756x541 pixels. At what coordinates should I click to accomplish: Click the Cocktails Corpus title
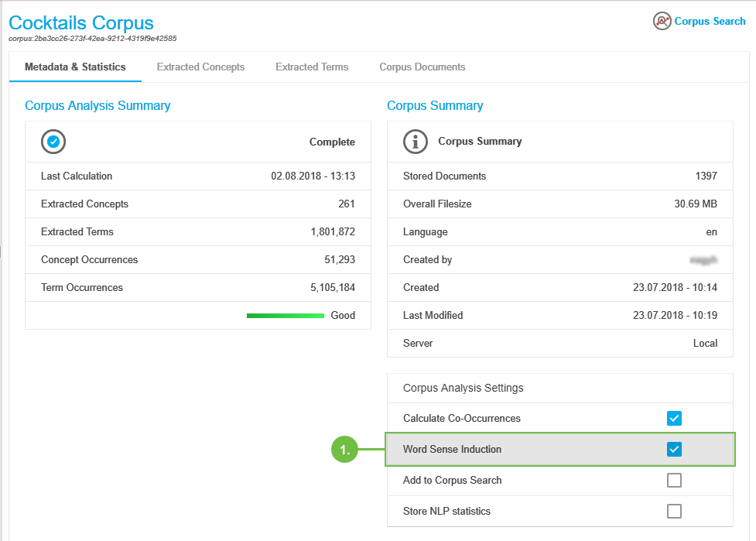coord(81,23)
